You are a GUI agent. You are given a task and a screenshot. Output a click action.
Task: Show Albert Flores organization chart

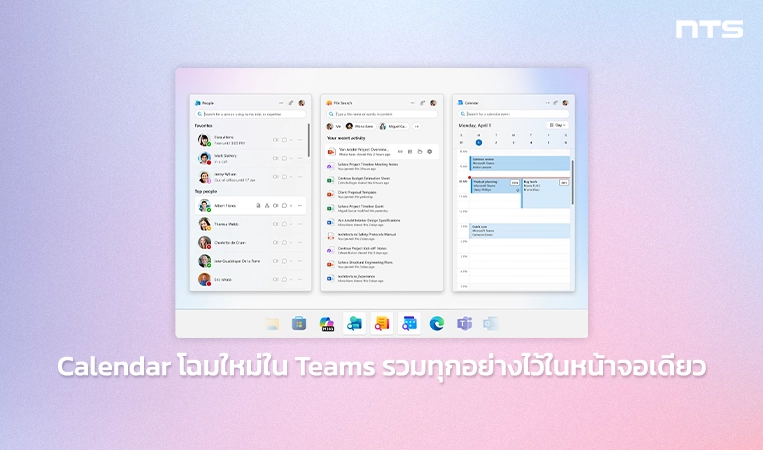tap(267, 206)
